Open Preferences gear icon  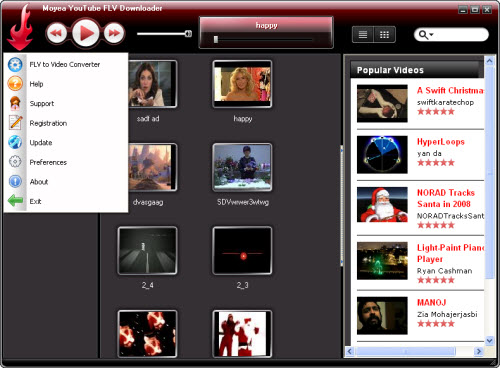pyautogui.click(x=15, y=162)
